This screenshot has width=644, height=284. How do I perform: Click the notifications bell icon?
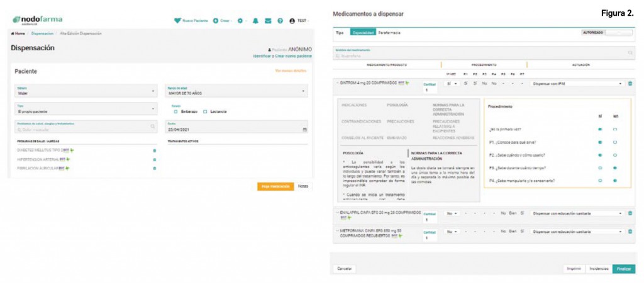[257, 21]
